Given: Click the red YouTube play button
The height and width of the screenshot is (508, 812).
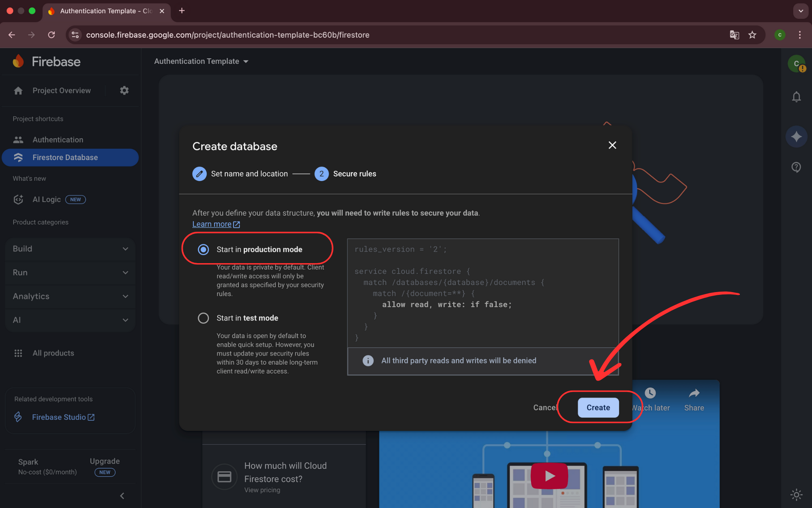Looking at the screenshot, I should tap(549, 475).
